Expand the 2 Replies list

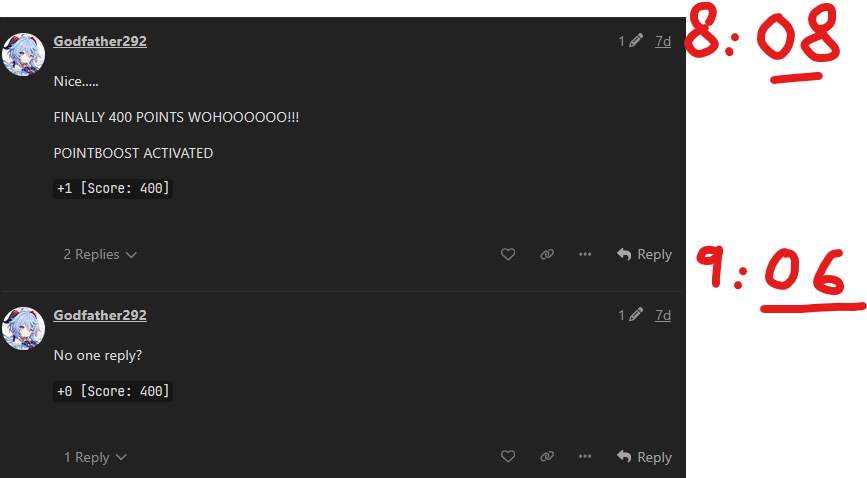[x=100, y=254]
